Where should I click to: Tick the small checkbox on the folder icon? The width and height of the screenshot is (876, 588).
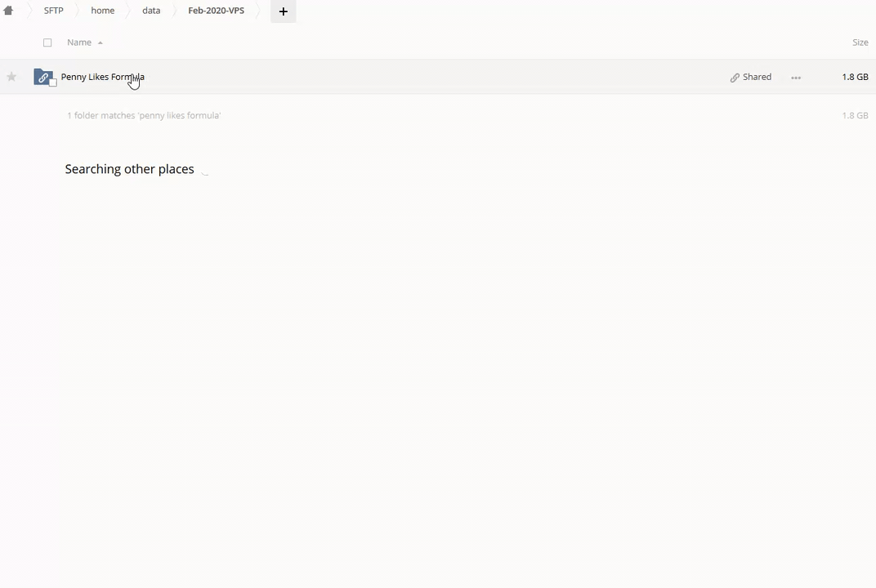tap(53, 82)
